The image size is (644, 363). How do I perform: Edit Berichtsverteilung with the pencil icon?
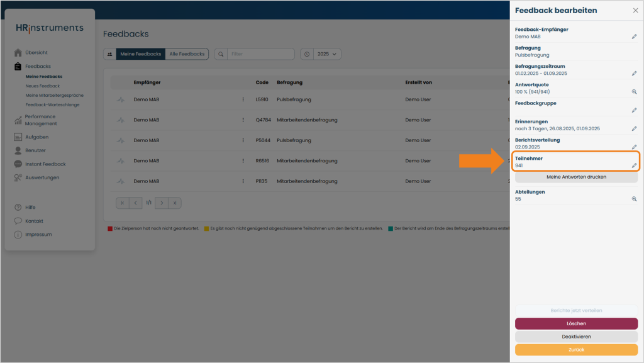click(634, 147)
